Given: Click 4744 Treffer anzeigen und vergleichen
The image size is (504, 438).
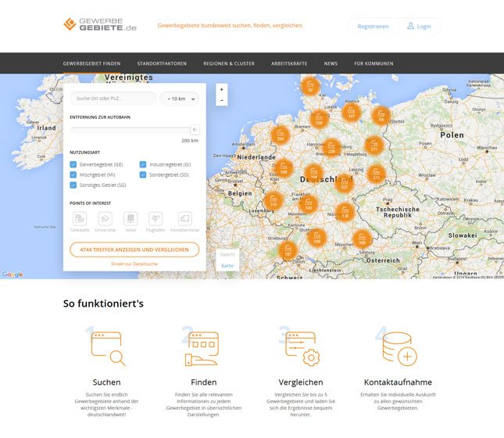Looking at the screenshot, I should tap(134, 250).
